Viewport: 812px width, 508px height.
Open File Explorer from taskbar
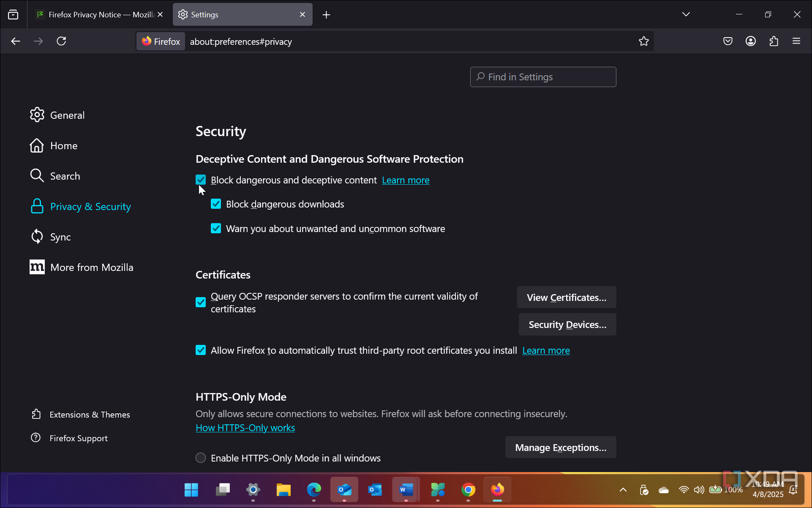pos(283,489)
